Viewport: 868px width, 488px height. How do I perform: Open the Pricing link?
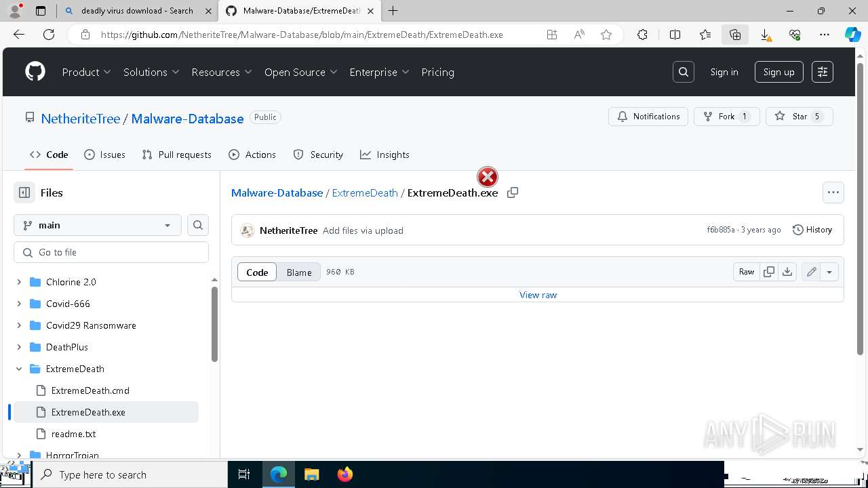click(x=437, y=72)
